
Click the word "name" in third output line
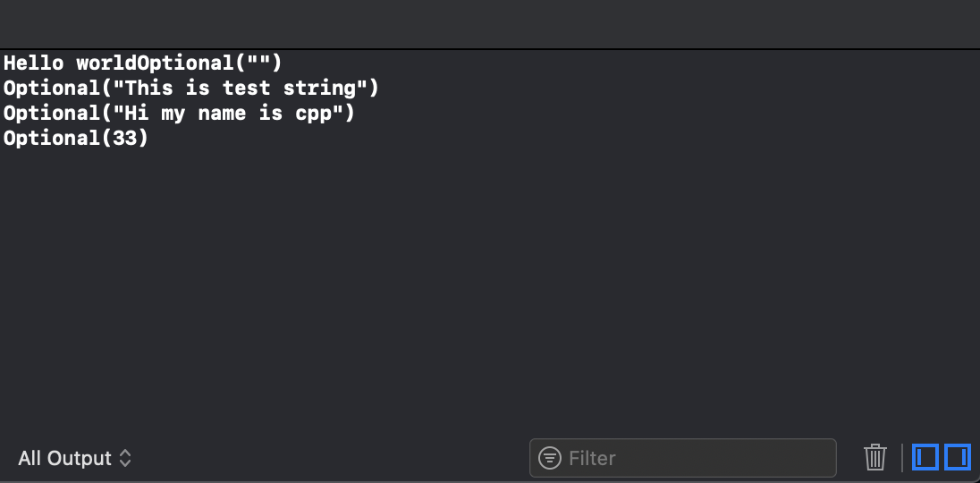pos(222,114)
